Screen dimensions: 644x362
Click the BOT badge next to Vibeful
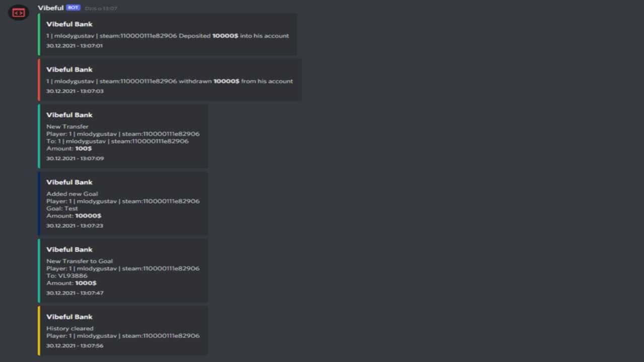tap(73, 8)
